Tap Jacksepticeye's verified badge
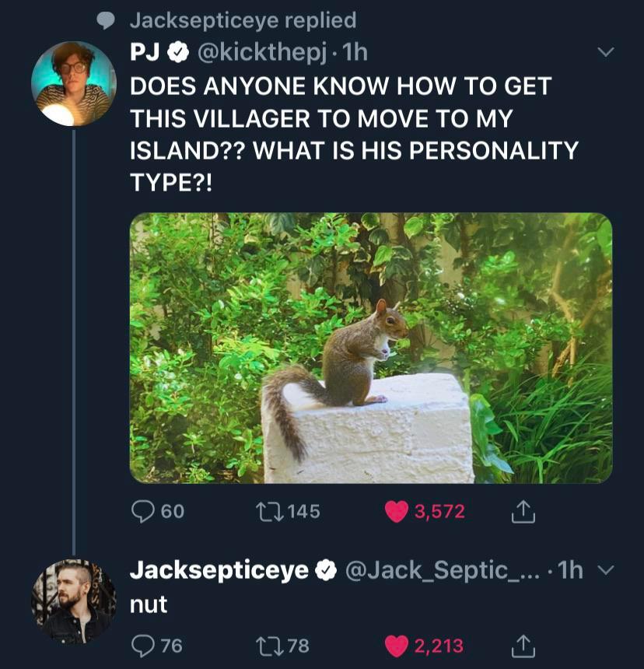The width and height of the screenshot is (644, 669). (x=325, y=571)
